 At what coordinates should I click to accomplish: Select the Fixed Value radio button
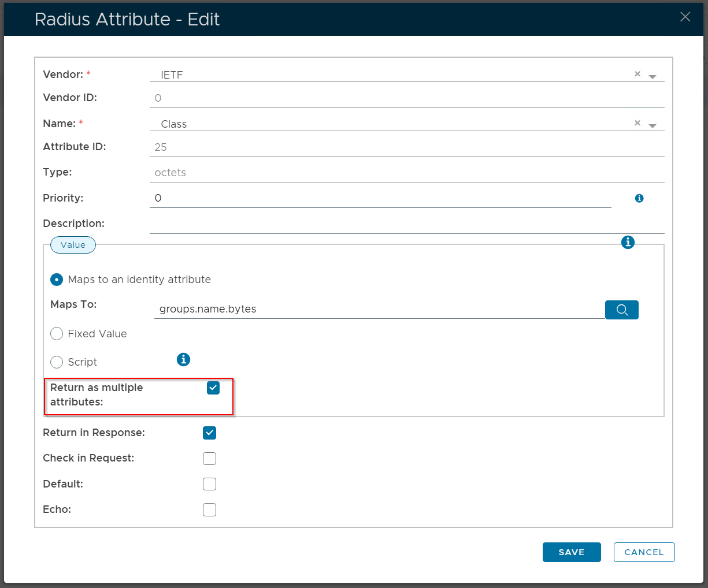(x=57, y=334)
